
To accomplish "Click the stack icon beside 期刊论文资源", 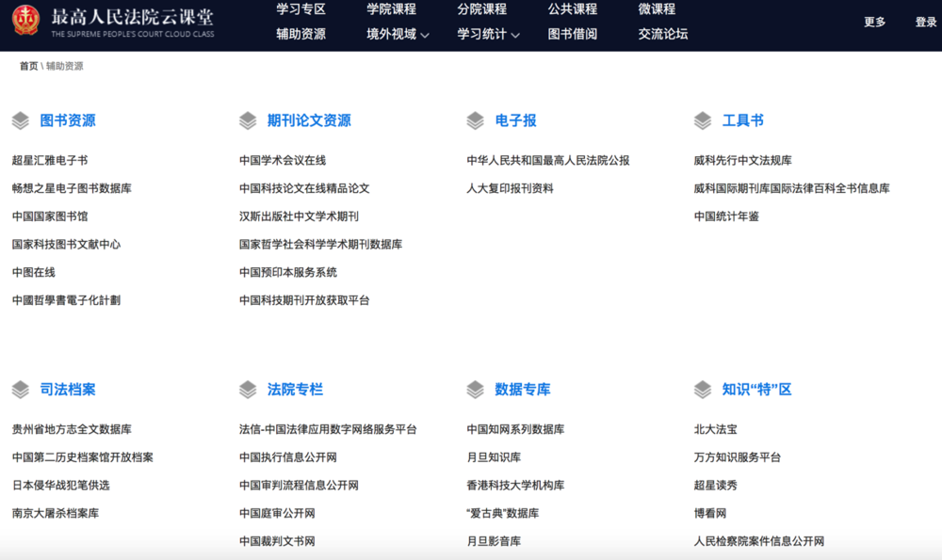I will [x=248, y=120].
